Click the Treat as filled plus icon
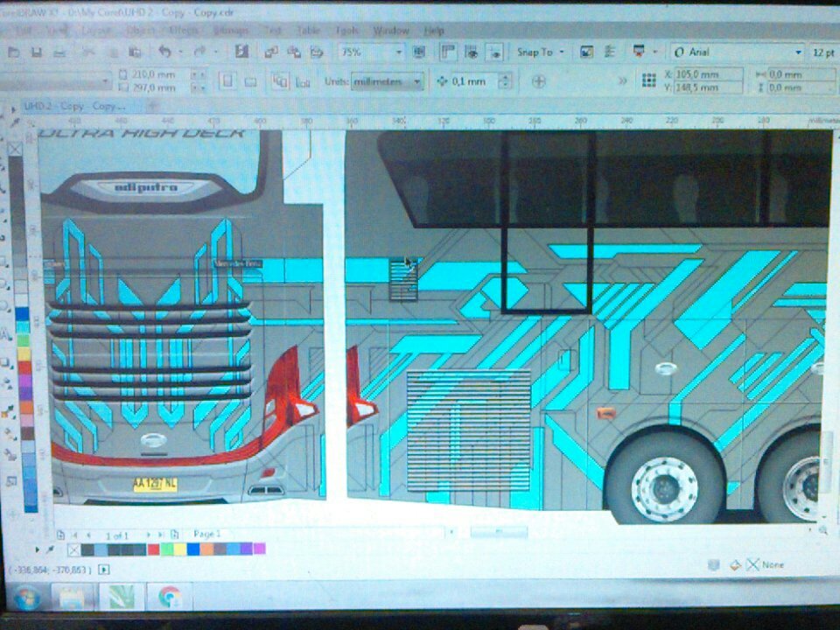 click(539, 81)
